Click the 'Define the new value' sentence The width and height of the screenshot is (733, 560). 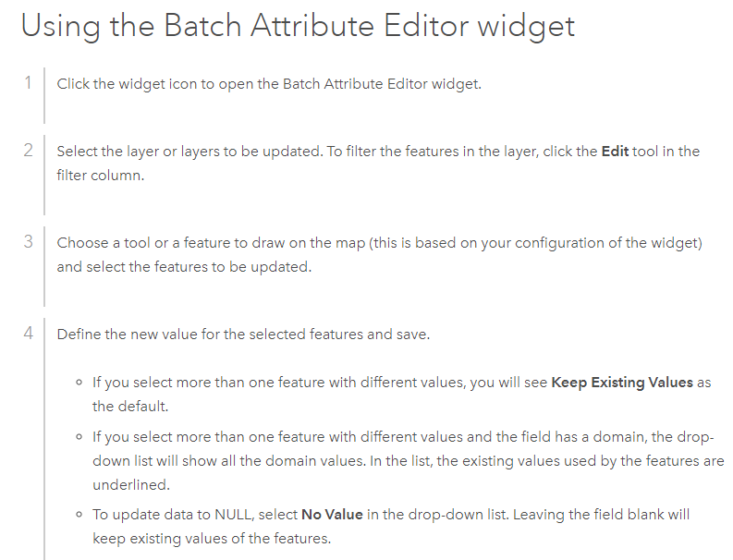coord(242,335)
